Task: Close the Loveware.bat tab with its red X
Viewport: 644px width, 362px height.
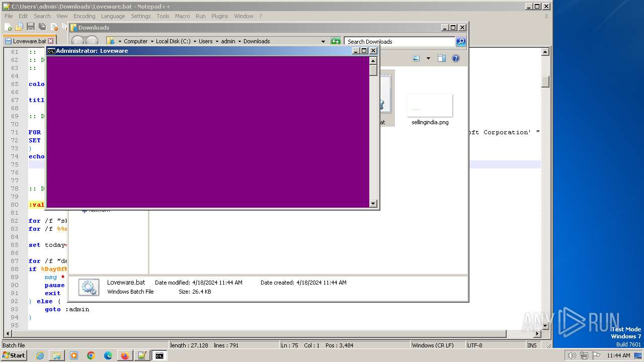Action: [50, 41]
